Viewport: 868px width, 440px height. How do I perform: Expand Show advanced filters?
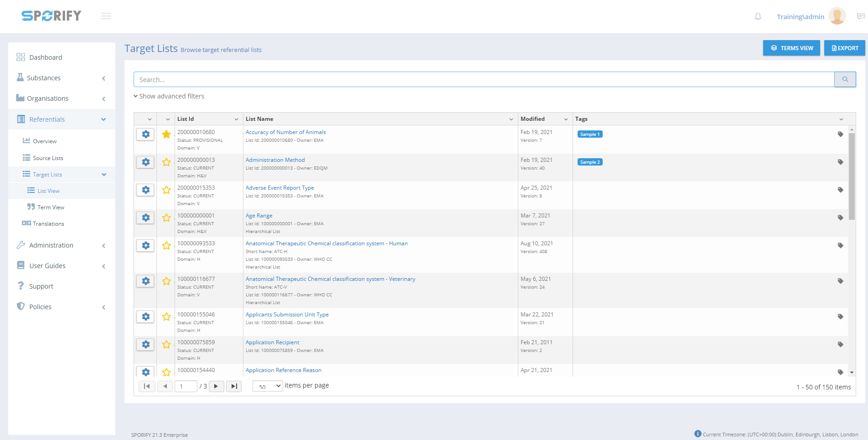click(x=169, y=96)
